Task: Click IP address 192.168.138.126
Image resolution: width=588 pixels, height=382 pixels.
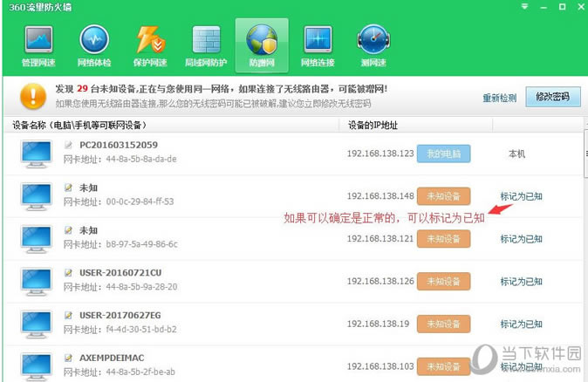Action: 380,281
